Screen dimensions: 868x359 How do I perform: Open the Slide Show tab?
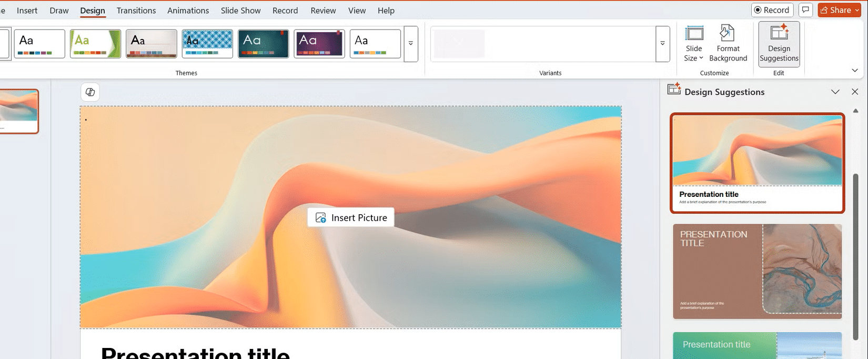(240, 11)
